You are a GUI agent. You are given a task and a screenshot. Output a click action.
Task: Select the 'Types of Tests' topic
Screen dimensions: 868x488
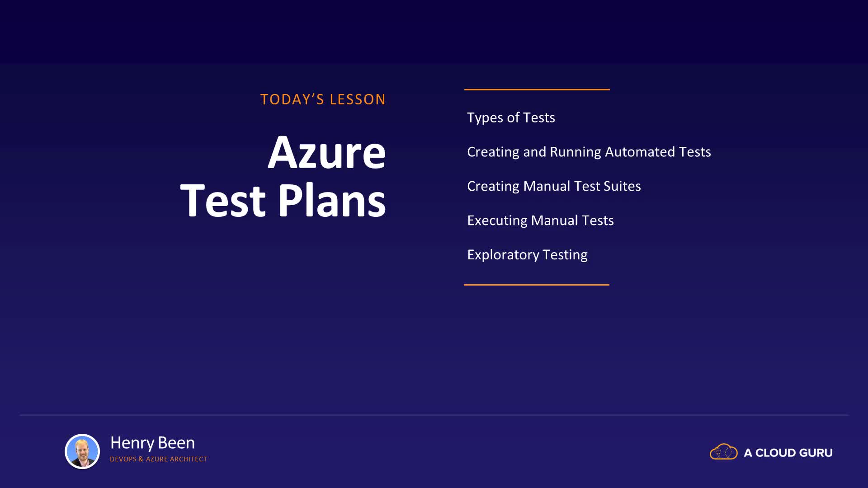coord(511,117)
